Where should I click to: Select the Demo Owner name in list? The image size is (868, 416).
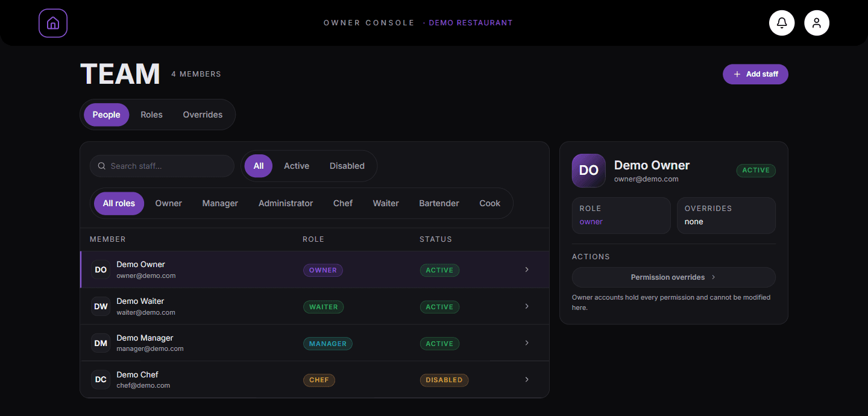(140, 264)
